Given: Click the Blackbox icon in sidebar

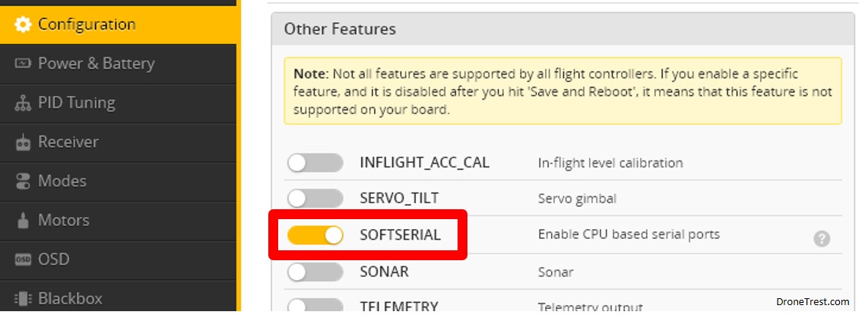Looking at the screenshot, I should (23, 299).
